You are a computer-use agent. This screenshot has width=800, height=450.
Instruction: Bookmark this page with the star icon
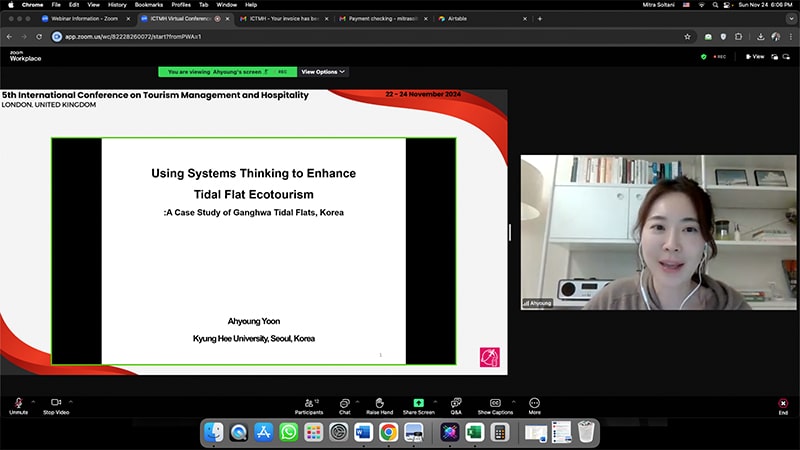tap(687, 36)
